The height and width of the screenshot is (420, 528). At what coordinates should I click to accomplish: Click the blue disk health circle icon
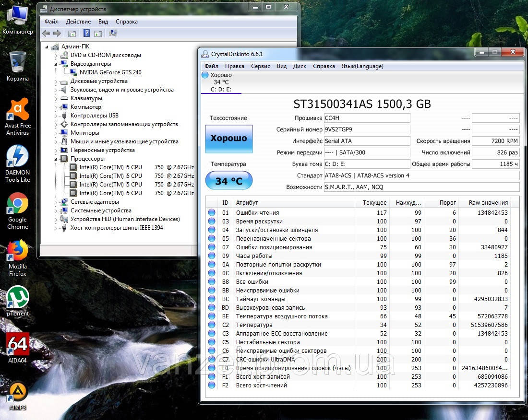click(205, 75)
